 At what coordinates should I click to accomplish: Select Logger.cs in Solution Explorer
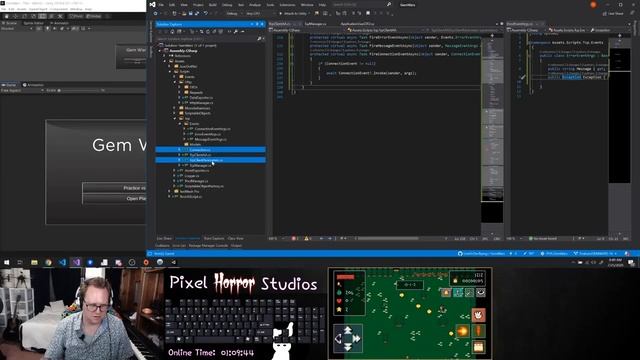pyautogui.click(x=192, y=176)
